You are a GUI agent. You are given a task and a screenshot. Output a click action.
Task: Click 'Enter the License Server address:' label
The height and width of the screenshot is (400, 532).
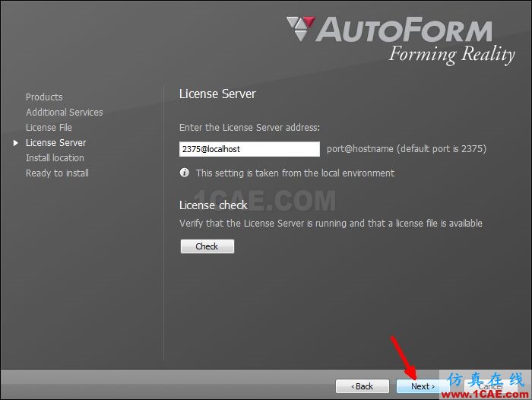pyautogui.click(x=249, y=128)
